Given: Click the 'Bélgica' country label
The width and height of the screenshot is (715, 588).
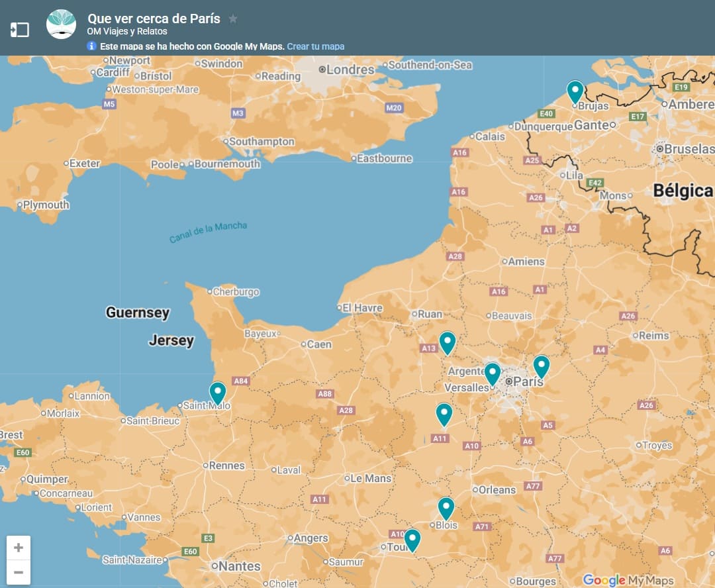Looking at the screenshot, I should (683, 191).
